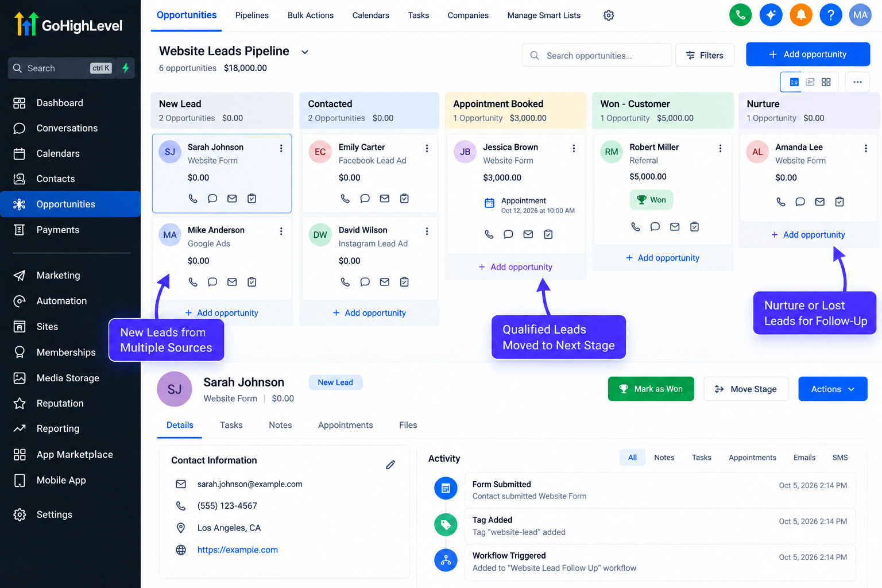The height and width of the screenshot is (588, 882).
Task: Click the blue Add opportunity button
Action: click(808, 55)
